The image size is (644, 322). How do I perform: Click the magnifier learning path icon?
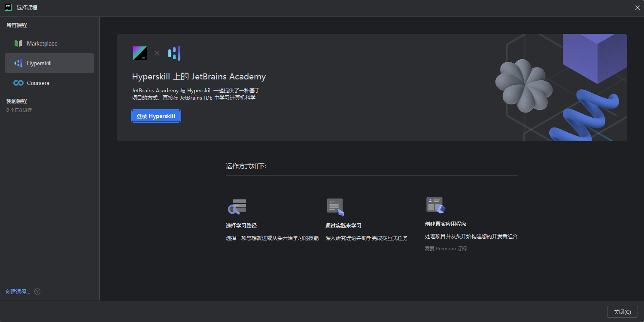[x=237, y=207]
